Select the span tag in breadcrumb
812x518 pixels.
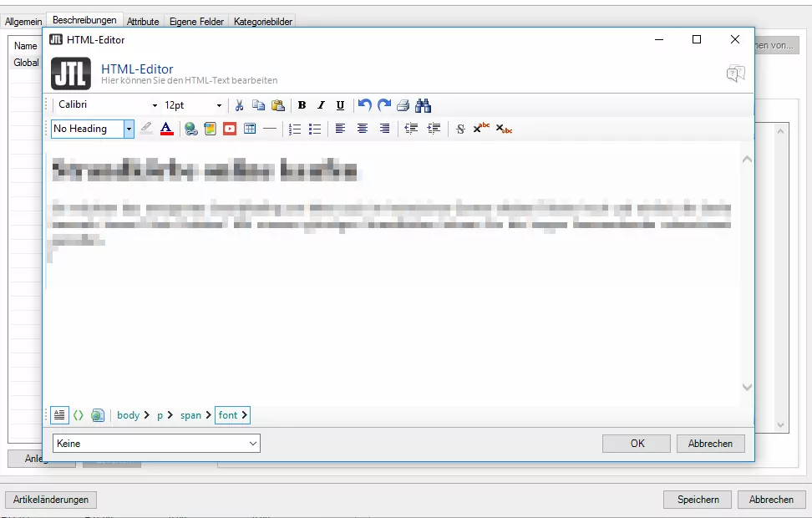(x=190, y=415)
